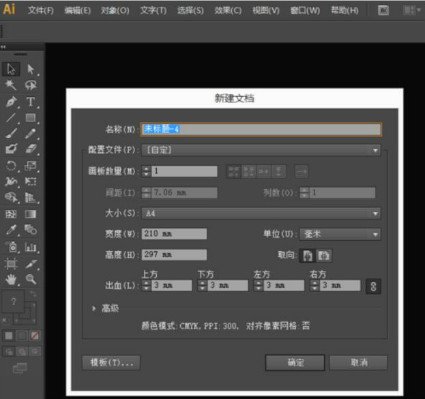Open the 编辑(E) menu
Screen dimensions: 425x399
coord(77,10)
